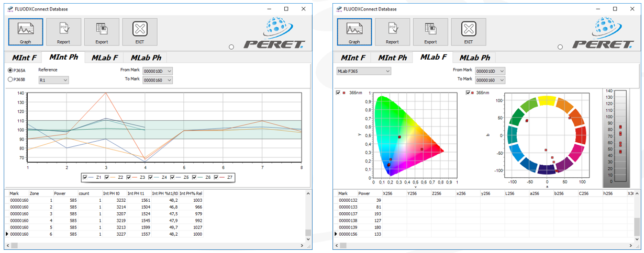Toggle the Z6 series checkbox
The height and width of the screenshot is (253, 644).
(x=195, y=178)
